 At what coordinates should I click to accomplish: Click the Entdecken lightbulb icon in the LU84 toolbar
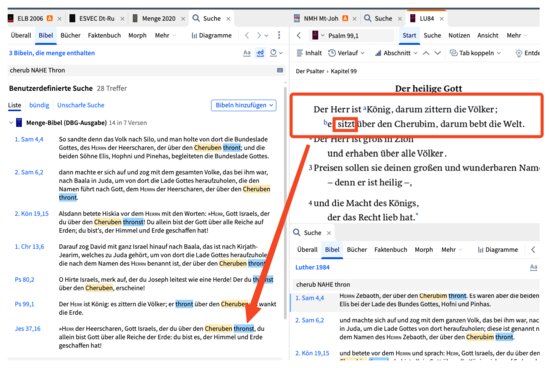tap(518, 53)
